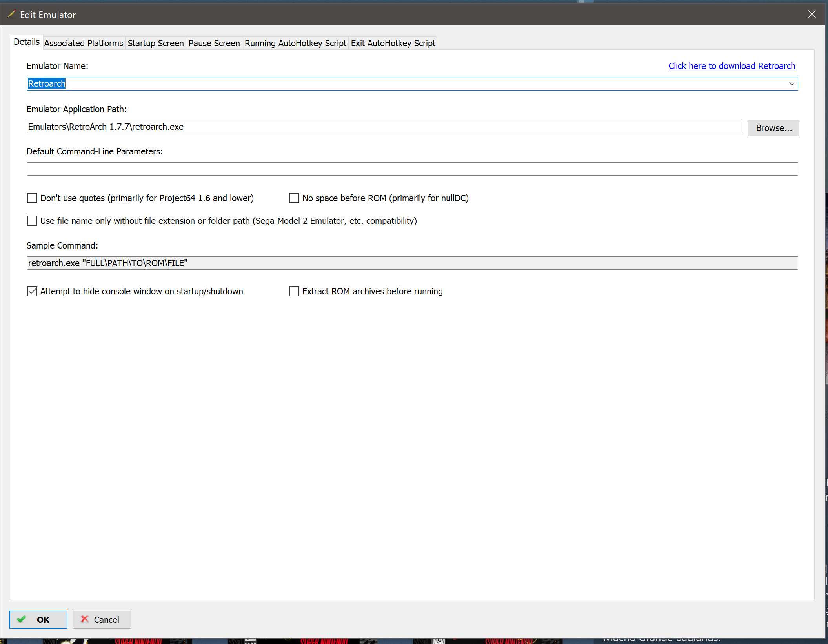The height and width of the screenshot is (644, 828).
Task: Click the Emulator Application Path label
Action: [x=76, y=109]
